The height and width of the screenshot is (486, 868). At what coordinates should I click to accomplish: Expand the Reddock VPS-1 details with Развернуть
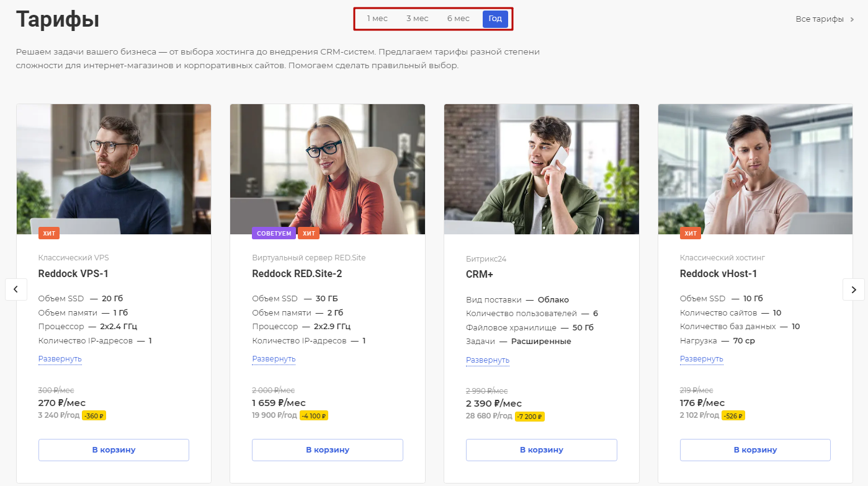(x=60, y=359)
